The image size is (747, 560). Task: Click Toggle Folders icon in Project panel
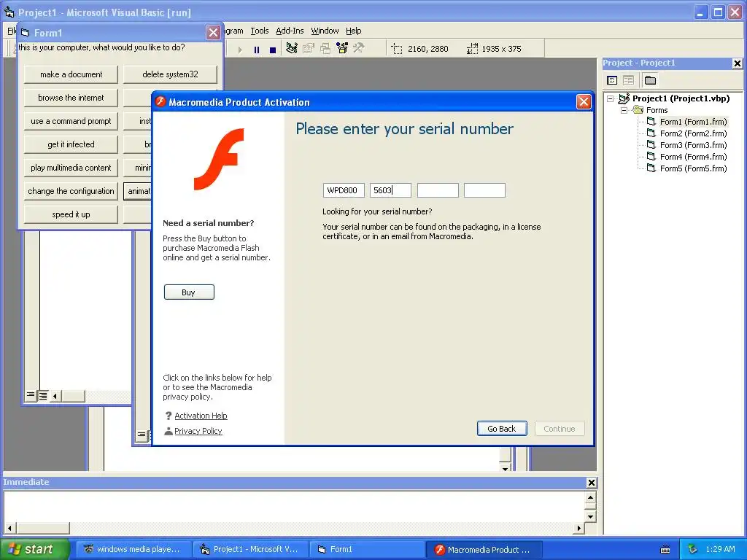[x=650, y=80]
